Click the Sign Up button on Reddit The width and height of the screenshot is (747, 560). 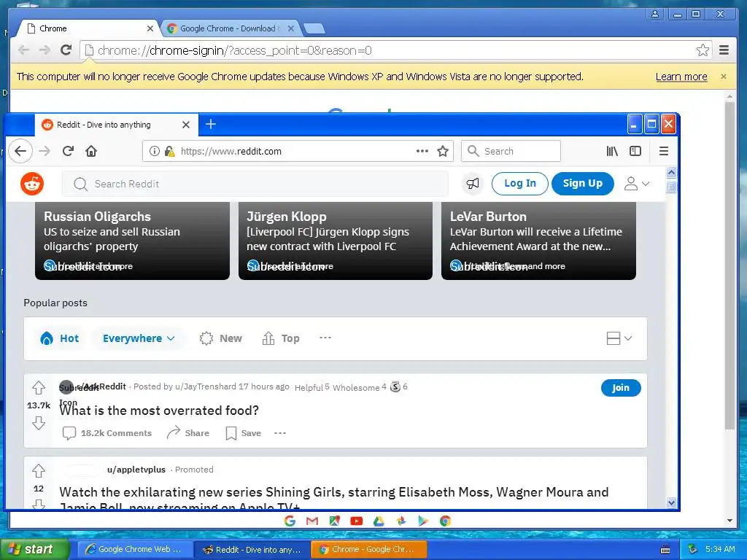point(583,183)
